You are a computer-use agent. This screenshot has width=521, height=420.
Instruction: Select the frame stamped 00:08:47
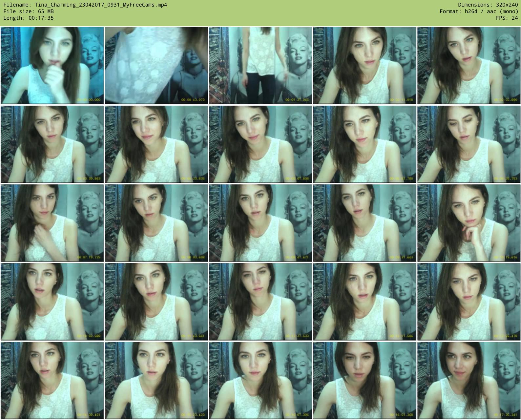(x=260, y=223)
